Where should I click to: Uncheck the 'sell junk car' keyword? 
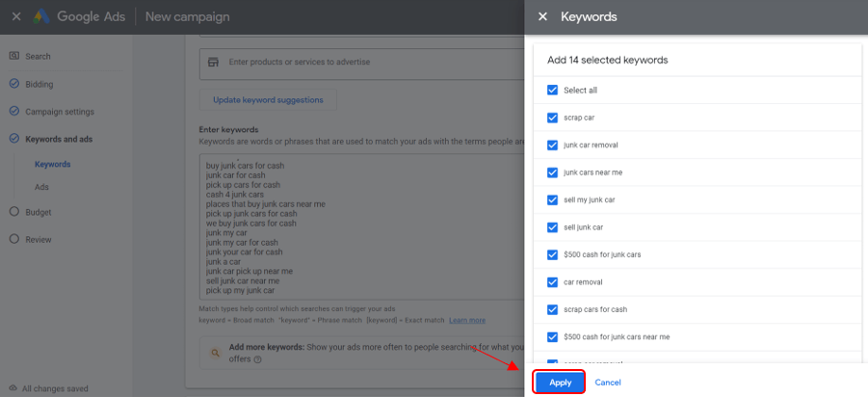pyautogui.click(x=552, y=227)
